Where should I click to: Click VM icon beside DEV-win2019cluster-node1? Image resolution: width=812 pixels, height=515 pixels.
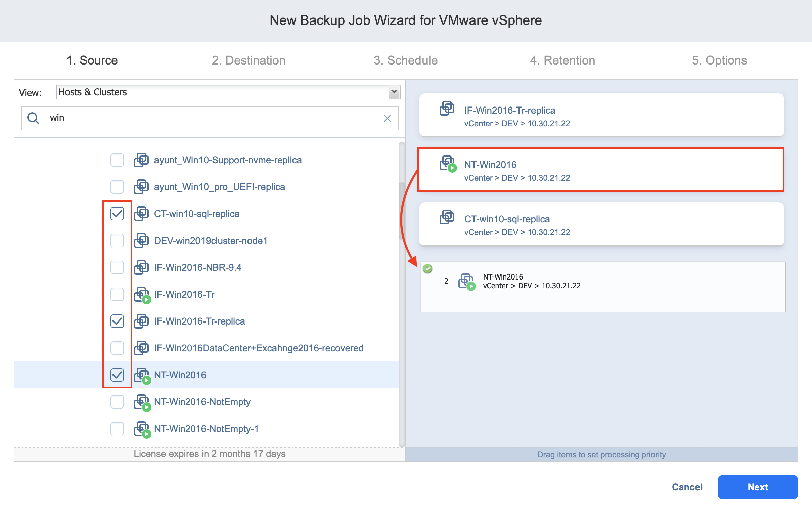tap(141, 241)
